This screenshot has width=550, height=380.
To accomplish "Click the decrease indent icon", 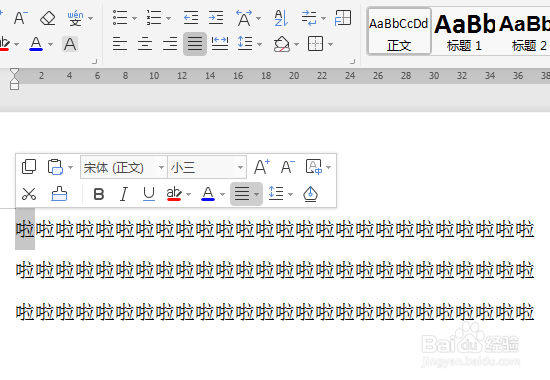I will pos(191,18).
